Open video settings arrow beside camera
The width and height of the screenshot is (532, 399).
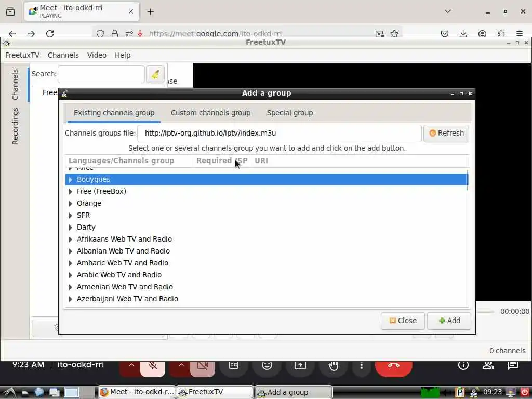[x=181, y=366]
